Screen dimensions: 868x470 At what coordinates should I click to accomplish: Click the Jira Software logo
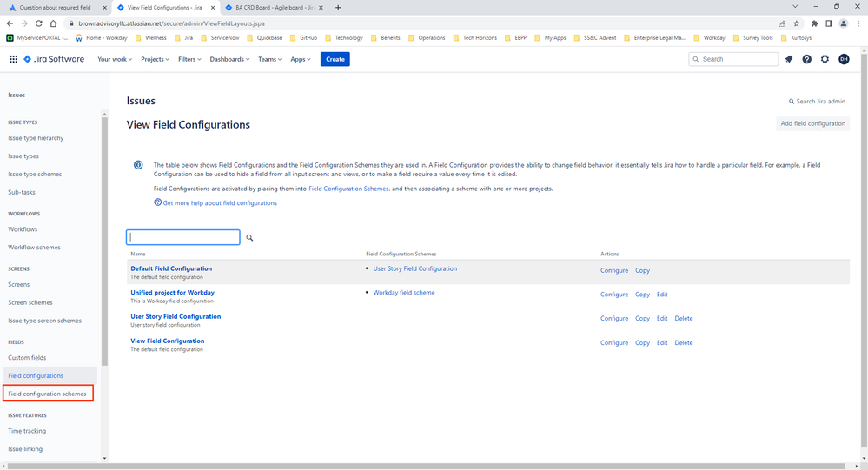[x=54, y=59]
